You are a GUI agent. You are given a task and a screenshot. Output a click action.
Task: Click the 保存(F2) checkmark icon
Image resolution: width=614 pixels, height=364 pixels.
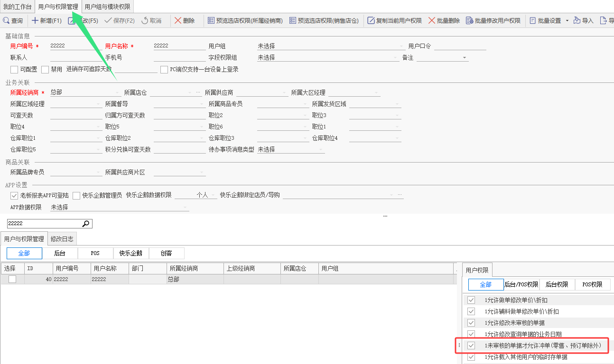coord(108,21)
